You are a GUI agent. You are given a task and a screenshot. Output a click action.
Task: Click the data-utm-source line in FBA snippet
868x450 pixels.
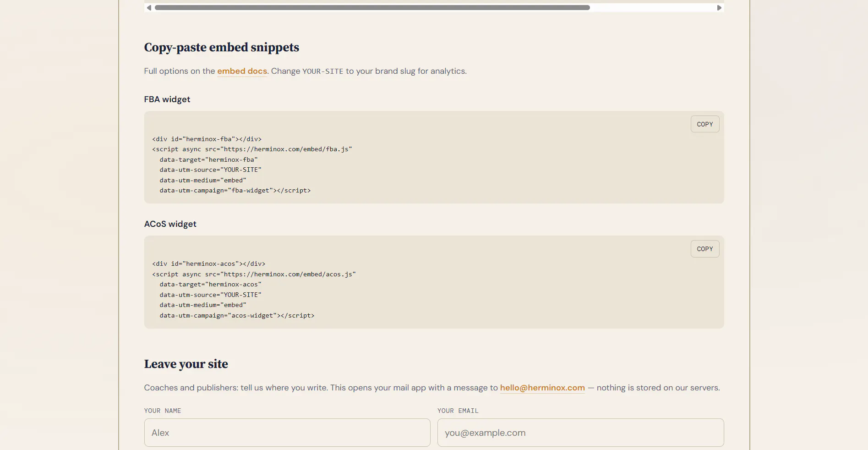tap(210, 170)
